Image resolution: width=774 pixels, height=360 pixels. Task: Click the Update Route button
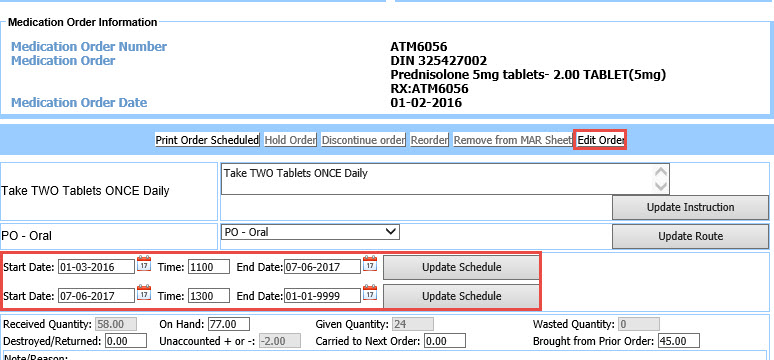pyautogui.click(x=690, y=237)
